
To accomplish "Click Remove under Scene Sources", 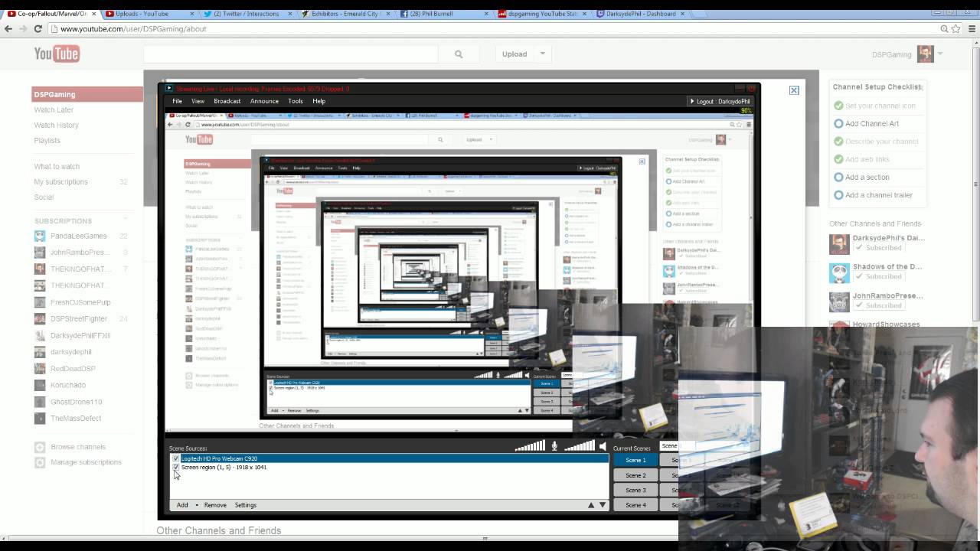I will [x=215, y=505].
